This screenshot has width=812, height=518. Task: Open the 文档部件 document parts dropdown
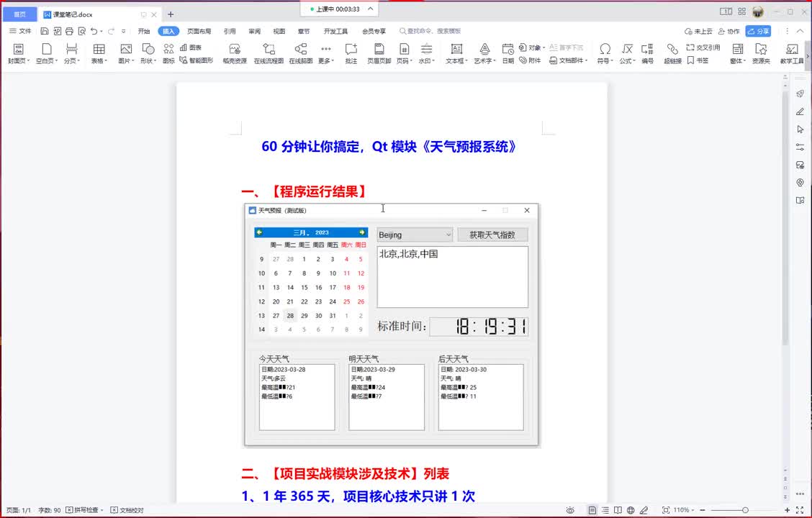(568, 60)
